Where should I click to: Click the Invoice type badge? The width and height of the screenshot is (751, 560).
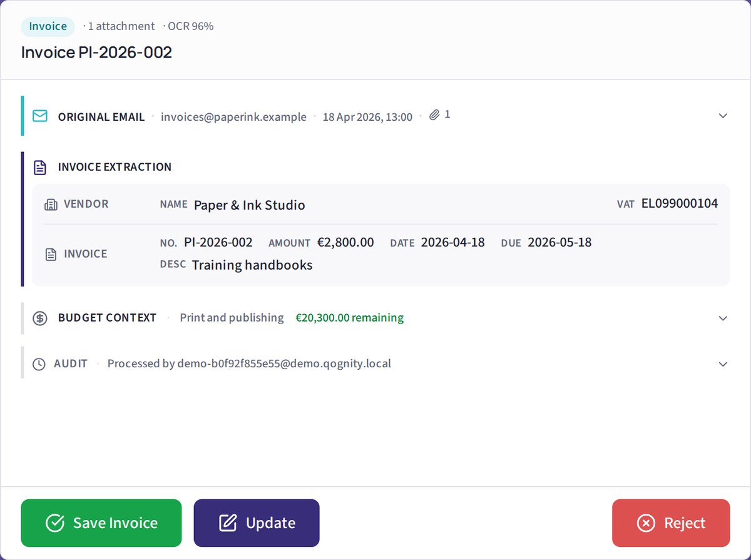[x=48, y=26]
